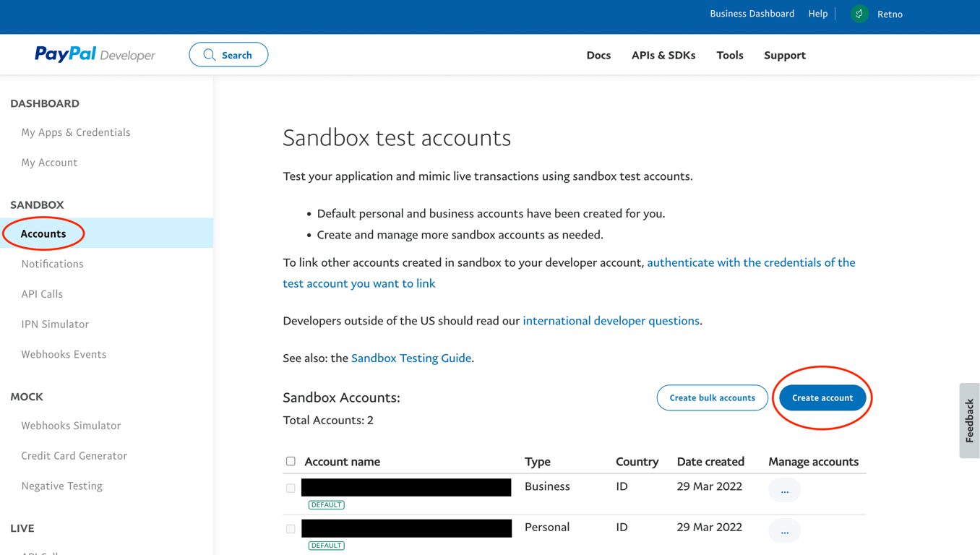Open manage menu for Business account
The height and width of the screenshot is (555, 980).
784,491
